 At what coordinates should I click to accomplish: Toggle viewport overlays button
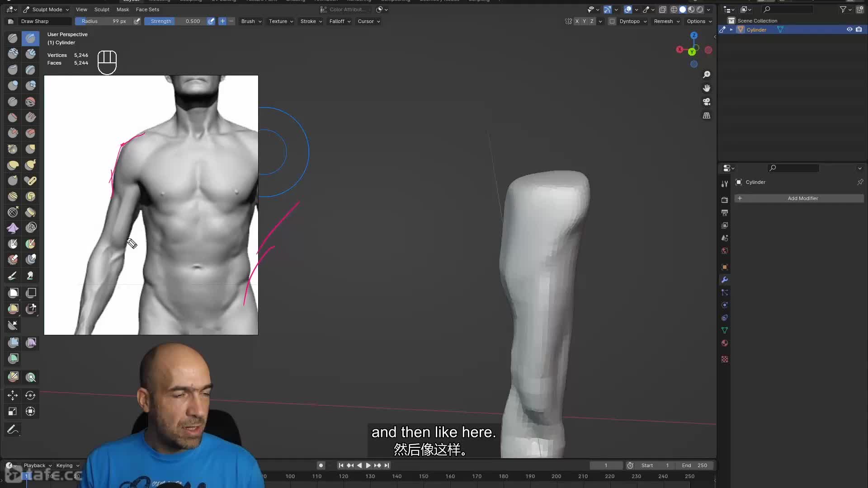tap(628, 9)
